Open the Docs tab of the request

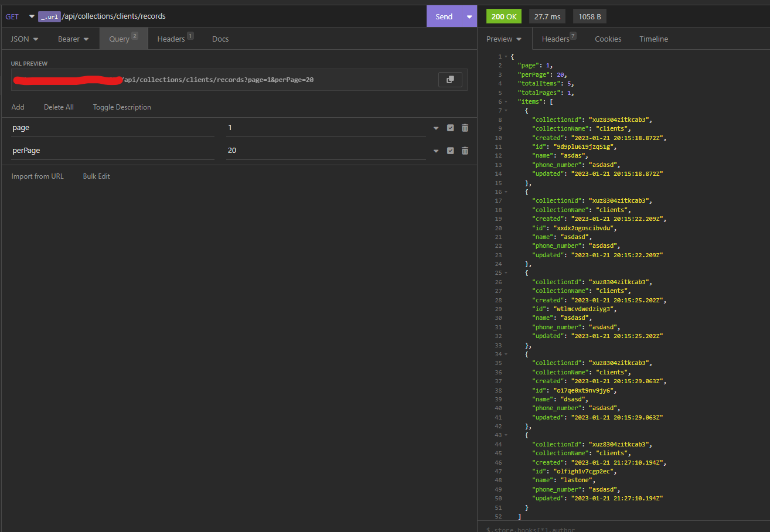tap(220, 39)
